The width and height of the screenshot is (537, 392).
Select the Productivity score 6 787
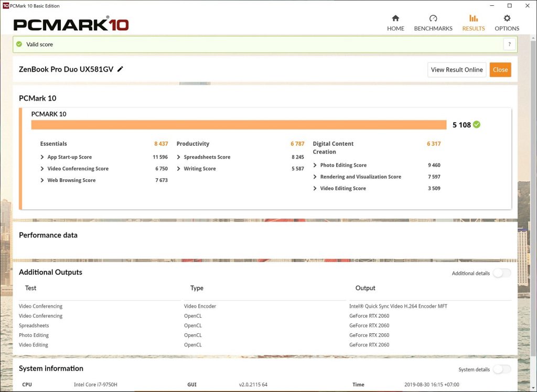(x=297, y=144)
